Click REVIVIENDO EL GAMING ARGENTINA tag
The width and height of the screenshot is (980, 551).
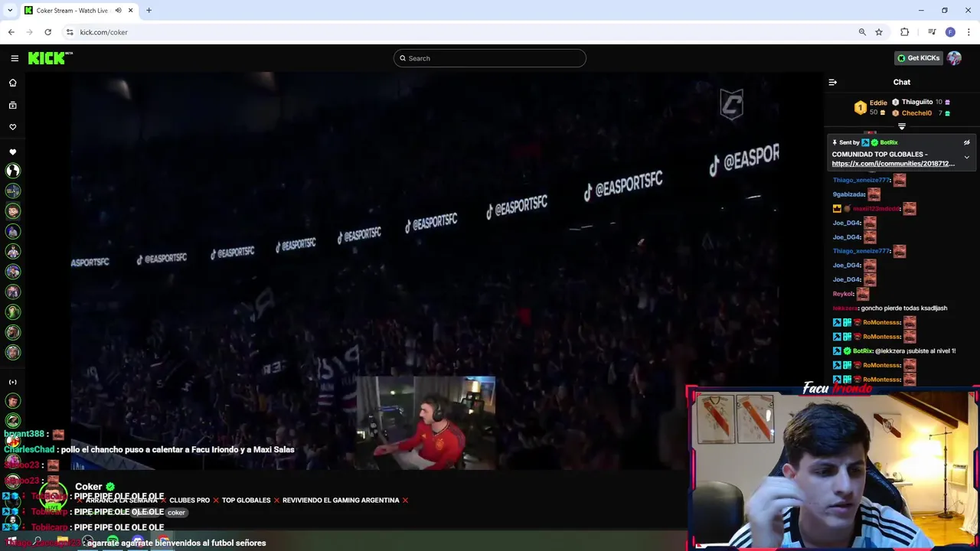coord(341,500)
